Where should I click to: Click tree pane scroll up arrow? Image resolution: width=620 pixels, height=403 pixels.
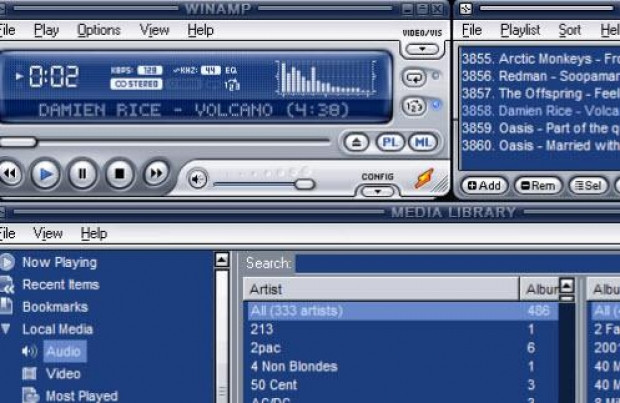(x=222, y=260)
